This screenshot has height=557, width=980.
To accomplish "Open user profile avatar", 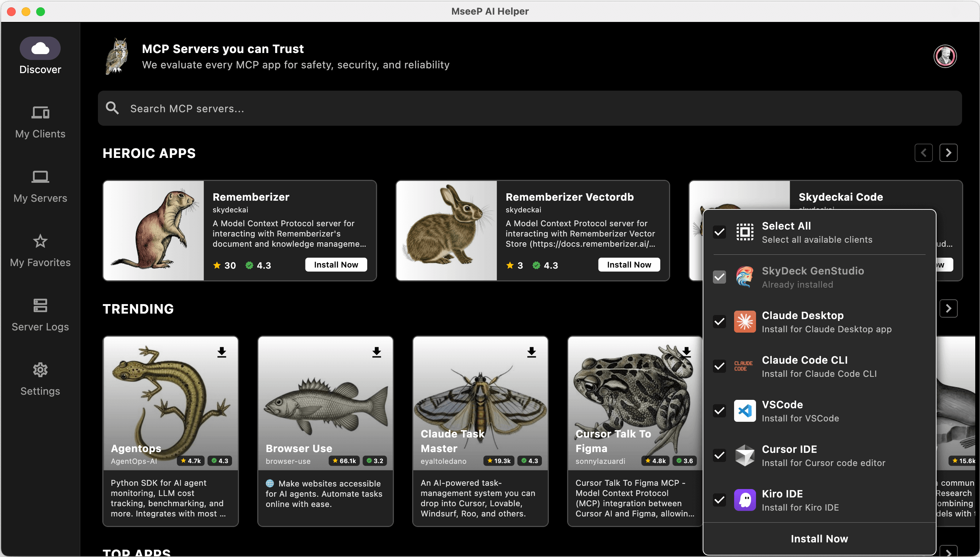I will [945, 57].
